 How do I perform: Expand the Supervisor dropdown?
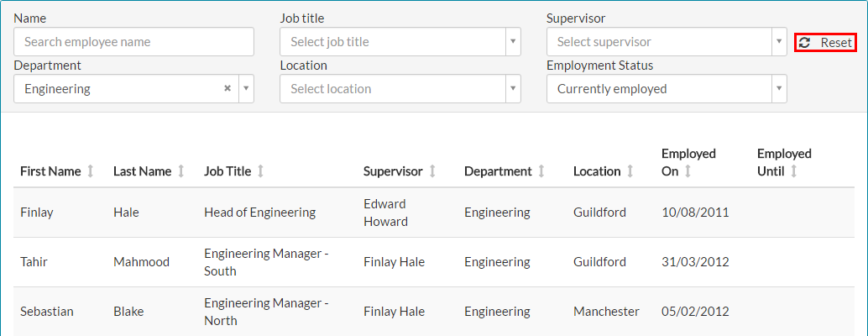point(779,42)
